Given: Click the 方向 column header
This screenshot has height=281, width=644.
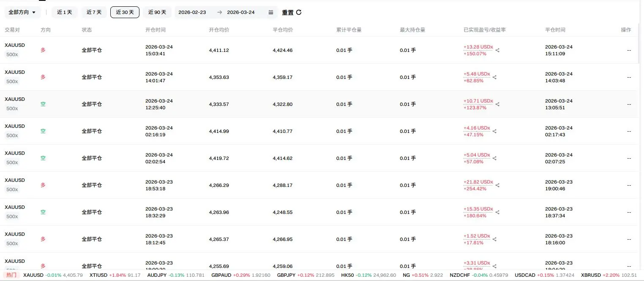Looking at the screenshot, I should click(x=46, y=30).
